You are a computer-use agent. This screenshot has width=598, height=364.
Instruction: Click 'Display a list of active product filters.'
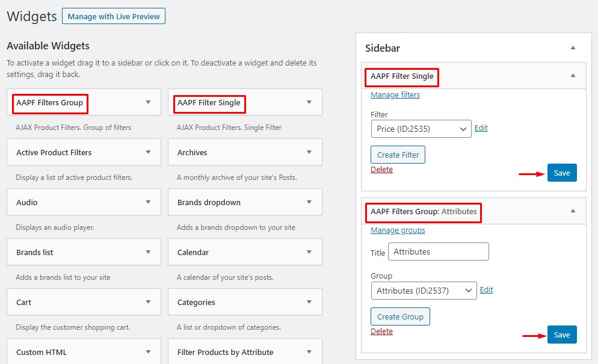coord(74,177)
